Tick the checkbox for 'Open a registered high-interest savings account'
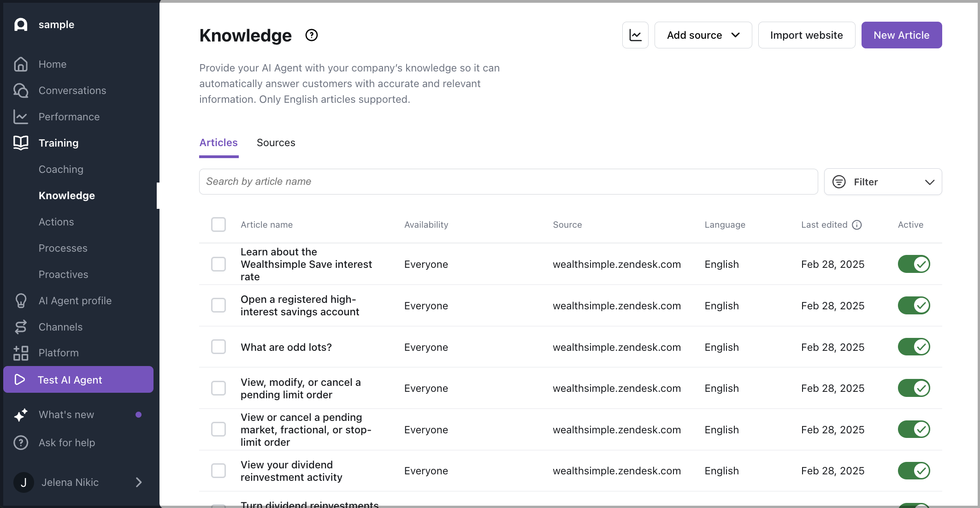The image size is (980, 508). pos(218,305)
